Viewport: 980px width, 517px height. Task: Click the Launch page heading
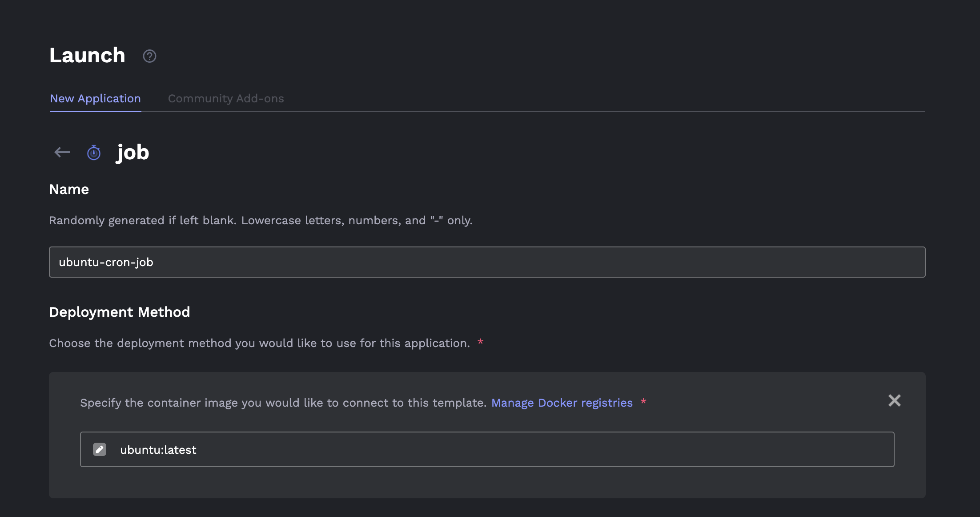(x=87, y=56)
